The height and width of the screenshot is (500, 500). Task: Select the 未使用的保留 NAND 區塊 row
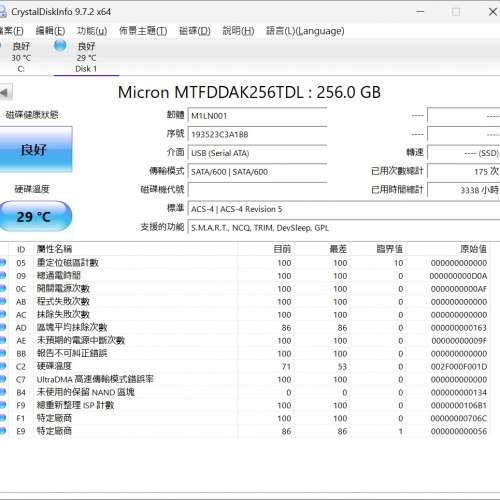(x=245, y=392)
